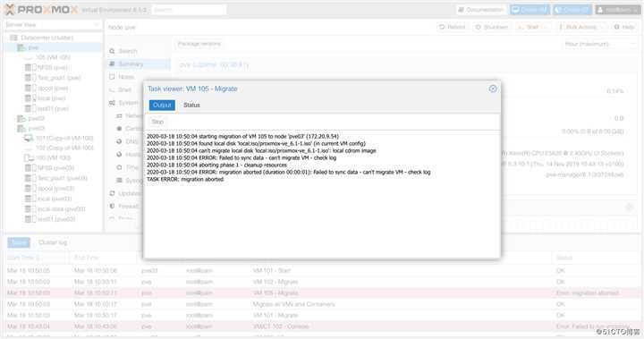Image resolution: width=644 pixels, height=339 pixels.
Task: Open the Documentation book icon button
Action: tap(461, 10)
